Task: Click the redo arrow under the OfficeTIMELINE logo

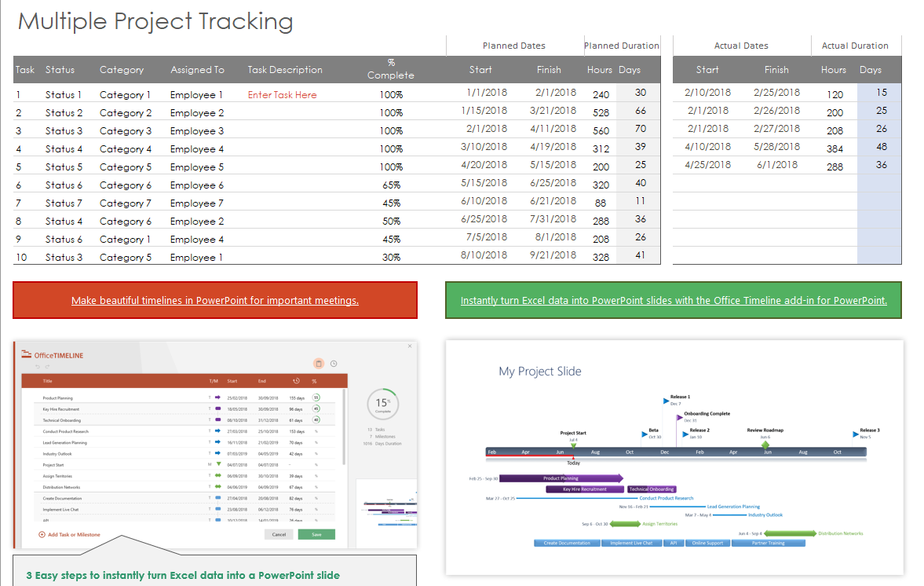Action: tap(47, 367)
